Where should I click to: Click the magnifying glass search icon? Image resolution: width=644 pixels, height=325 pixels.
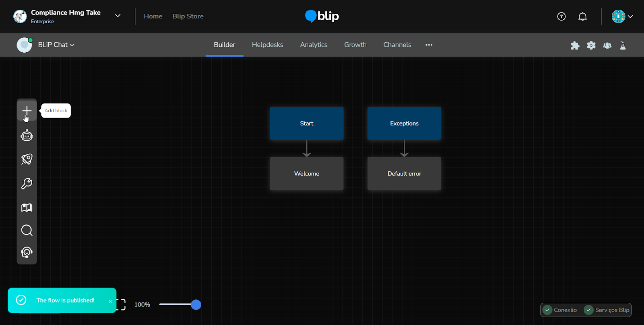pyautogui.click(x=27, y=230)
